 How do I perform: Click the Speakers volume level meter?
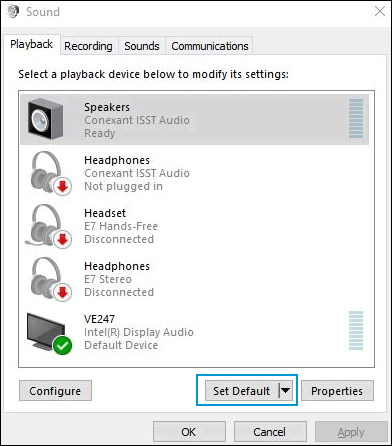356,118
